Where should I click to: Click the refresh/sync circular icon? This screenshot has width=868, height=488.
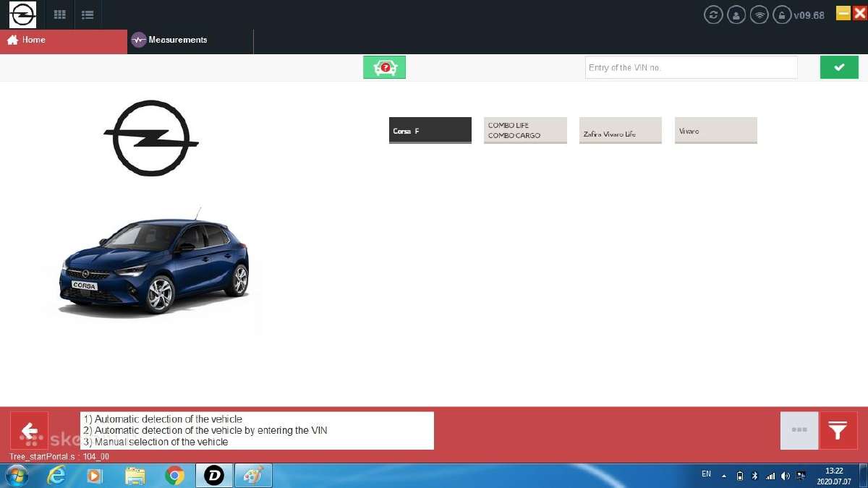coord(713,14)
